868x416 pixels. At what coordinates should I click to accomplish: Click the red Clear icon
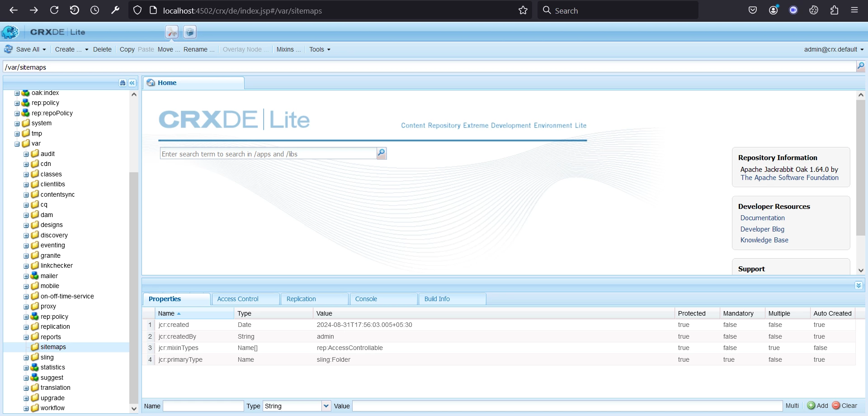click(x=836, y=406)
